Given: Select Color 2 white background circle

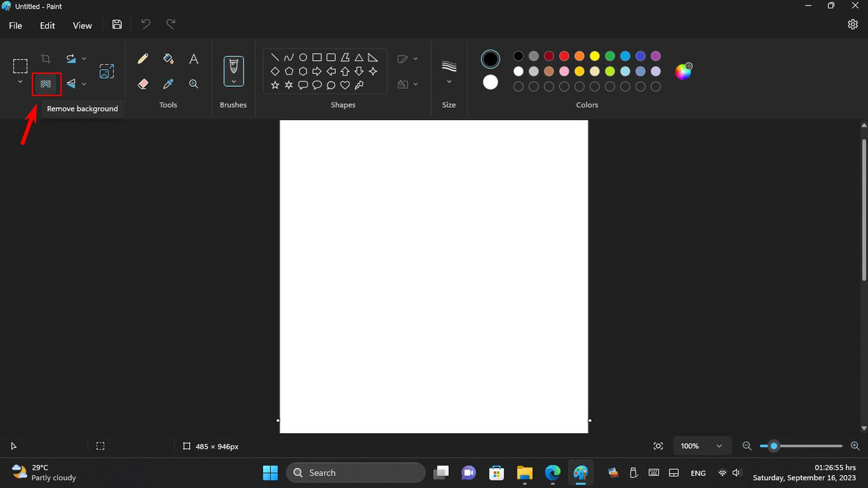Looking at the screenshot, I should coord(490,82).
